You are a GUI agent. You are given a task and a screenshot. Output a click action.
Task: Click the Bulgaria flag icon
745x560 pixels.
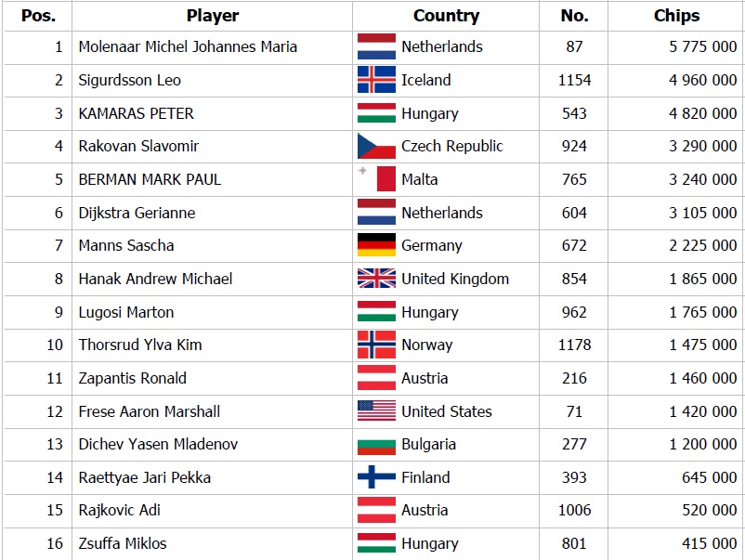pos(376,445)
